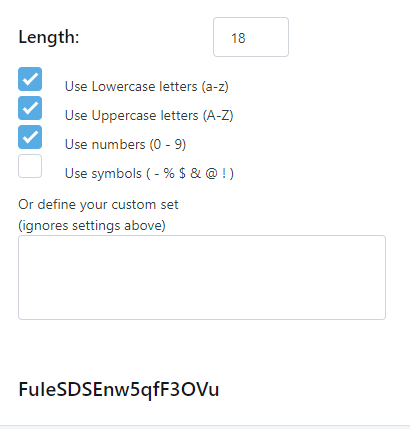Click the "Use Uppercase letters (A-Z)" label

pos(149,116)
